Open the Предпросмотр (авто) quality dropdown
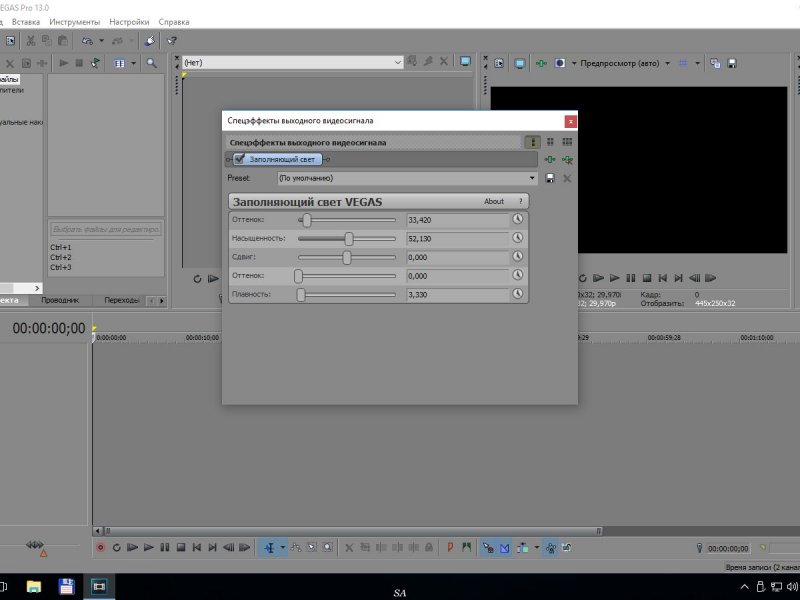Viewport: 800px width, 600px height. pyautogui.click(x=667, y=63)
